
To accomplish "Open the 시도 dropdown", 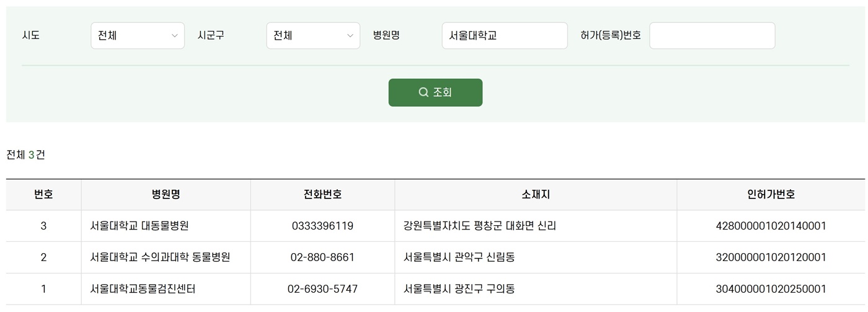I will tap(137, 35).
